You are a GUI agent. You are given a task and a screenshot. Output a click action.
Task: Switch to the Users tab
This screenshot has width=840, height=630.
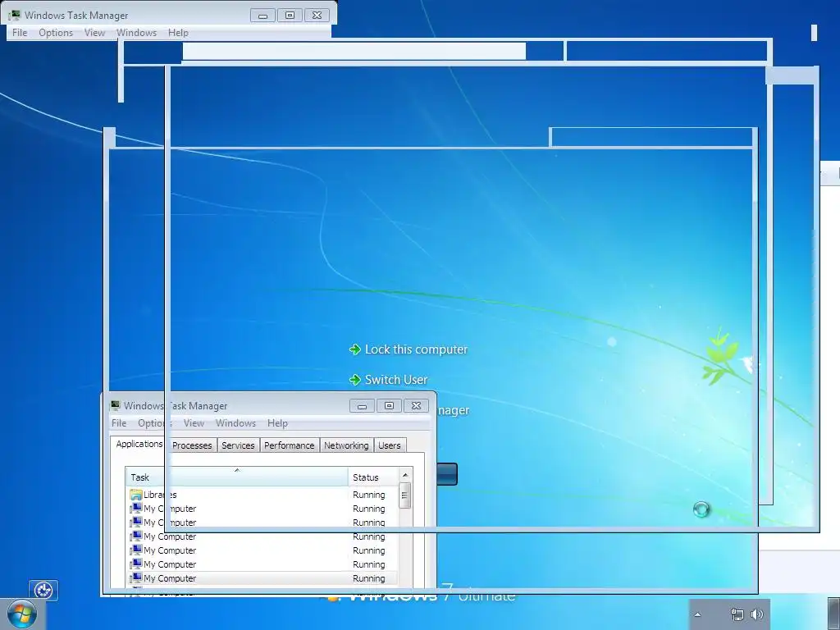[x=390, y=445]
